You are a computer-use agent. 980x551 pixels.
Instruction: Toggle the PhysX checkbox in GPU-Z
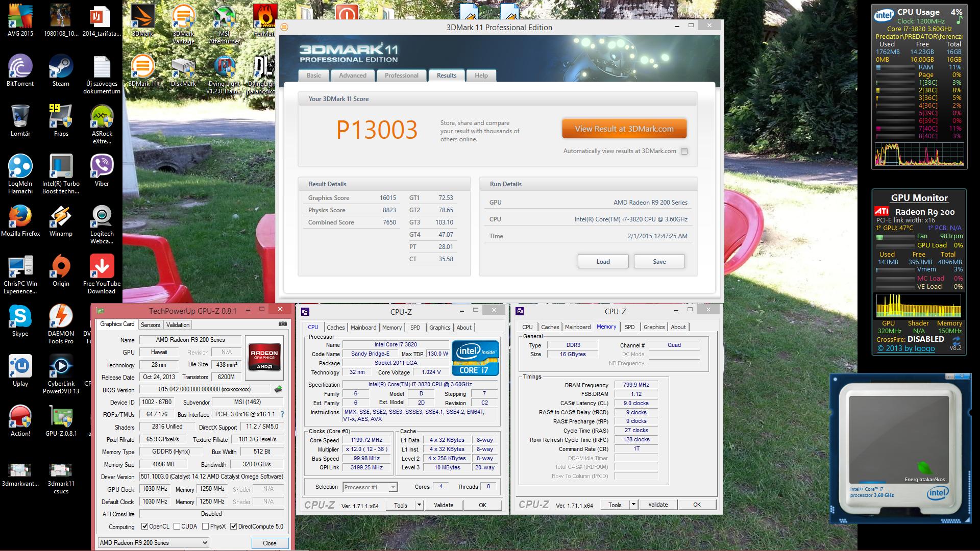click(205, 527)
